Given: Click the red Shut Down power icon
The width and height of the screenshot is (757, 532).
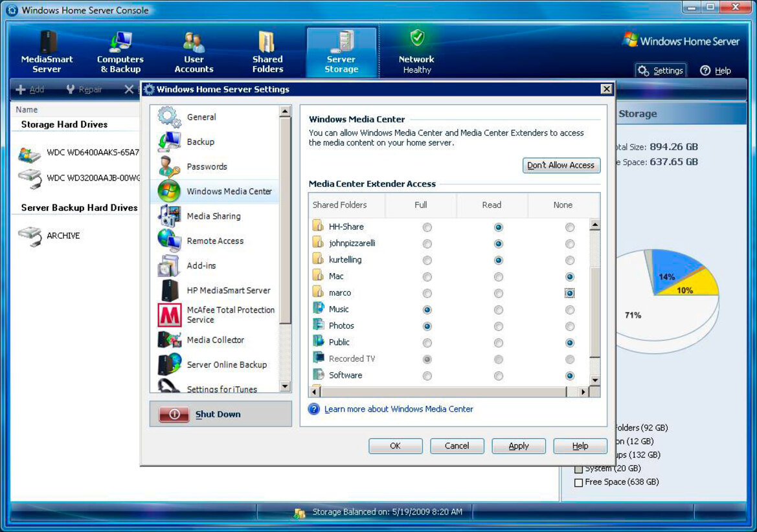Looking at the screenshot, I should coord(174,414).
